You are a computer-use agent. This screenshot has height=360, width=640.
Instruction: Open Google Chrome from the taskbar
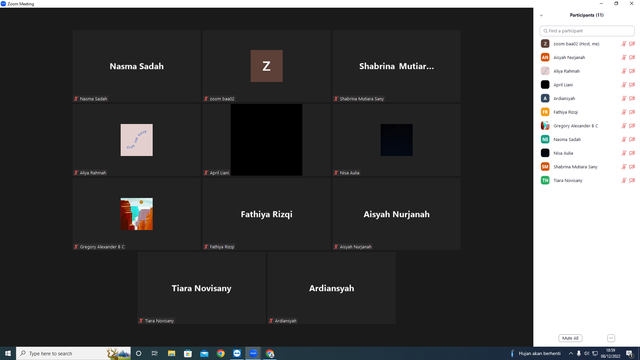point(220,353)
